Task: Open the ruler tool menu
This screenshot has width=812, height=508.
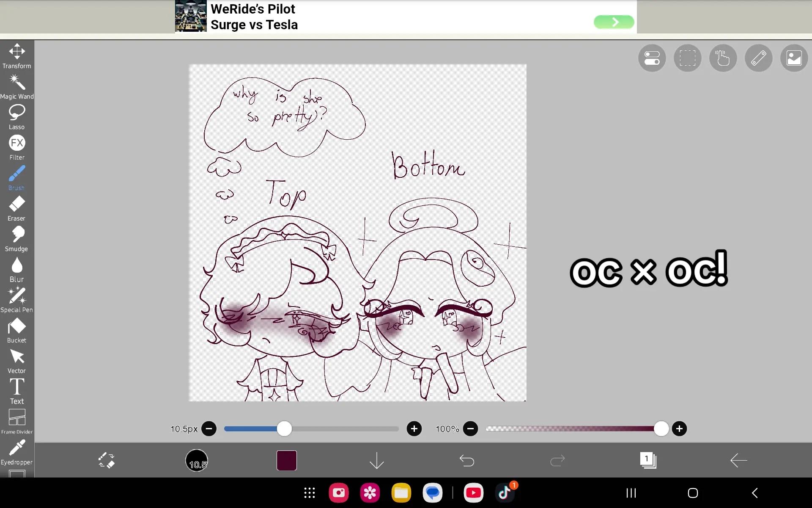Action: (x=759, y=58)
